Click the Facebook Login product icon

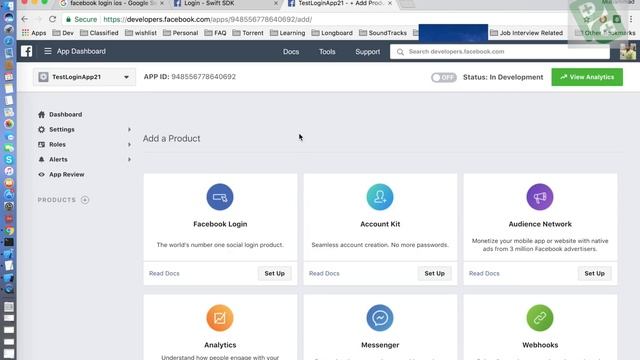(220, 197)
